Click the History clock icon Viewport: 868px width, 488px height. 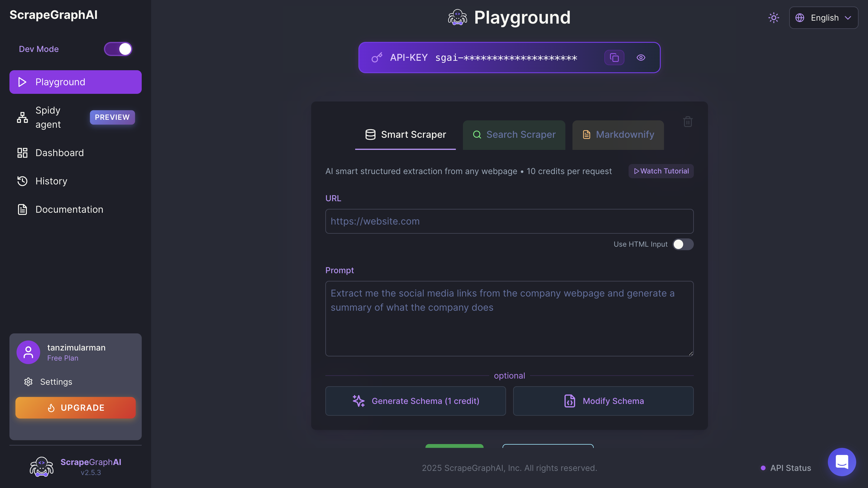pos(22,181)
